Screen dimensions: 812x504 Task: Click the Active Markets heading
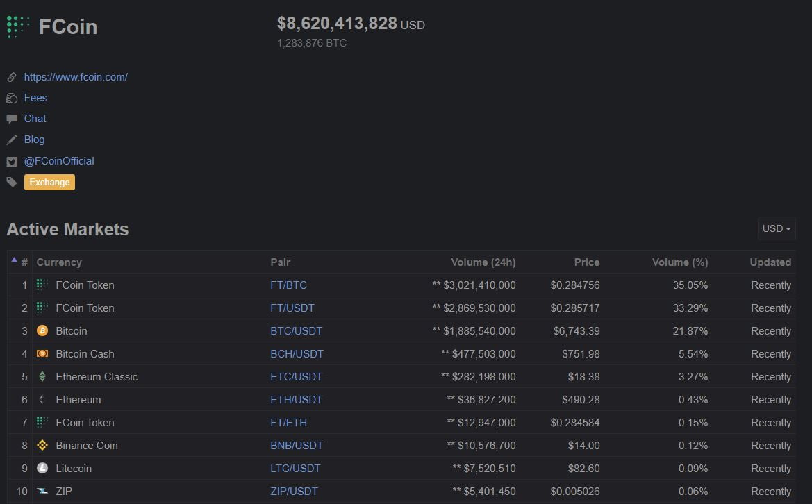tap(67, 229)
